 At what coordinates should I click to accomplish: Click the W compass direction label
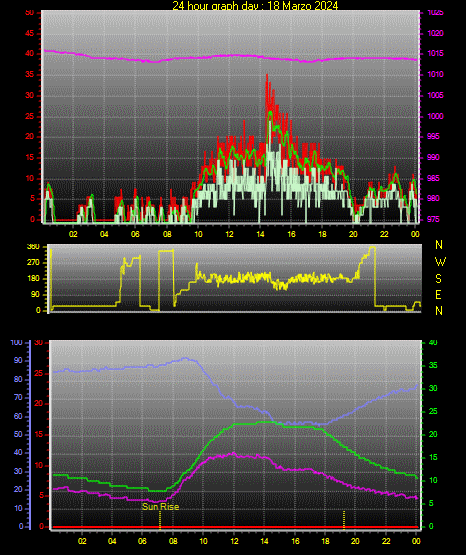[440, 262]
